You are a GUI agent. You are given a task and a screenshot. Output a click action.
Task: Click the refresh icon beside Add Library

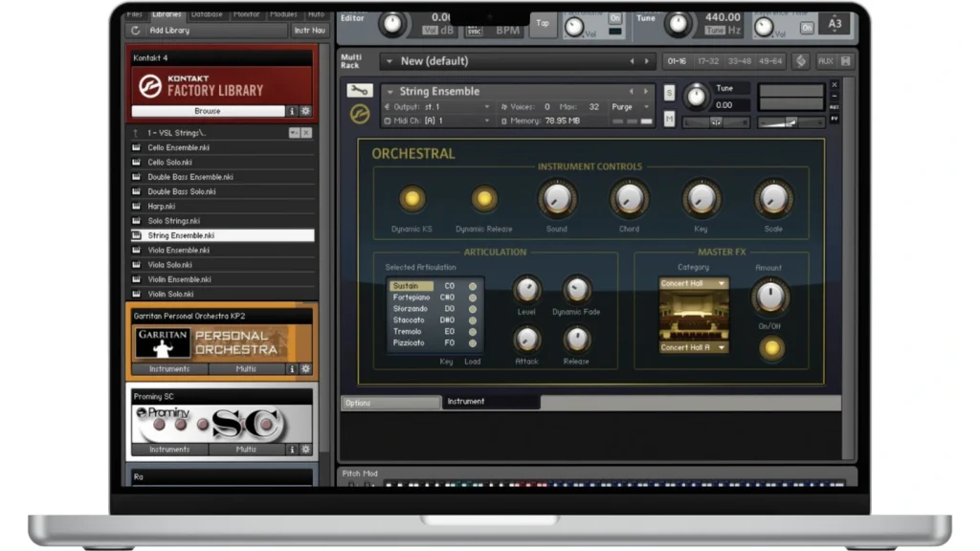[x=135, y=31]
